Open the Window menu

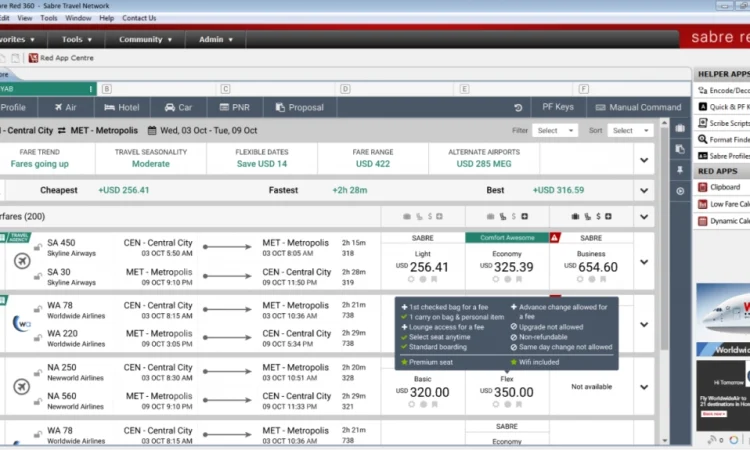tap(78, 18)
